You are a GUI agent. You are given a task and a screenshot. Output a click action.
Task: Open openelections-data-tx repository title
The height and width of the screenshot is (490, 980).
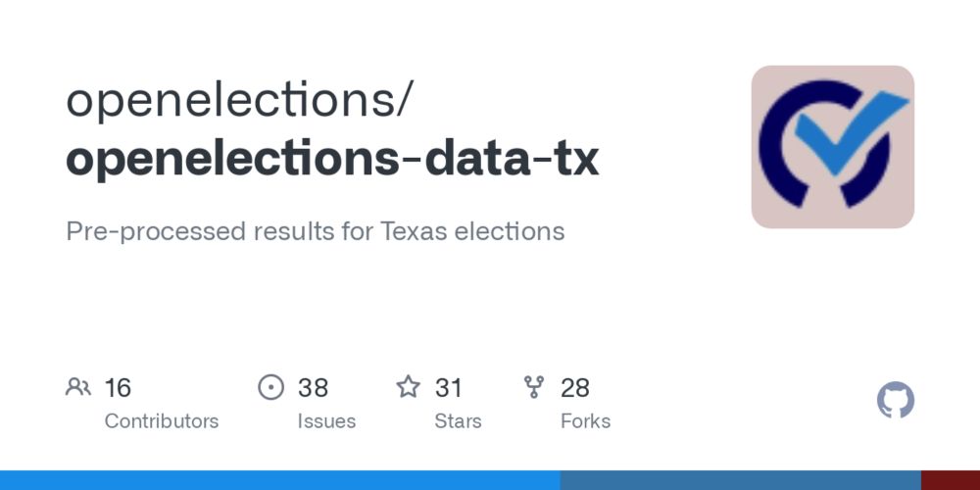[x=332, y=158]
